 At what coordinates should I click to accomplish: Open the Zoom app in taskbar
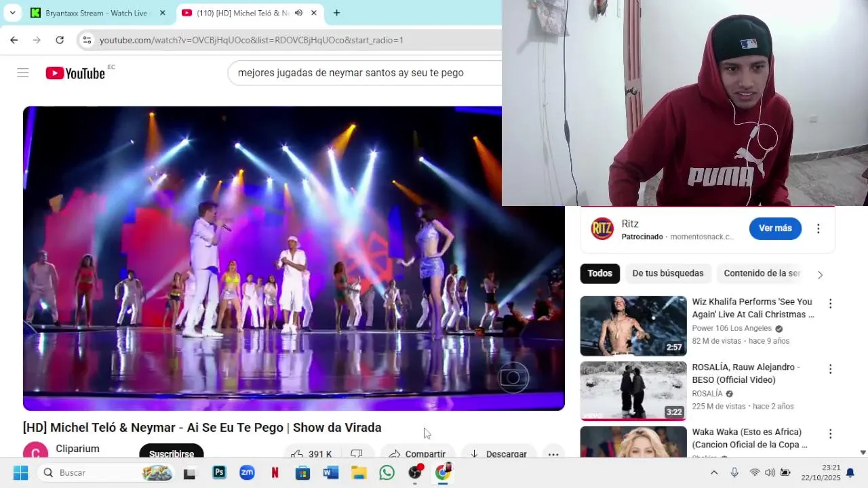pos(247,472)
